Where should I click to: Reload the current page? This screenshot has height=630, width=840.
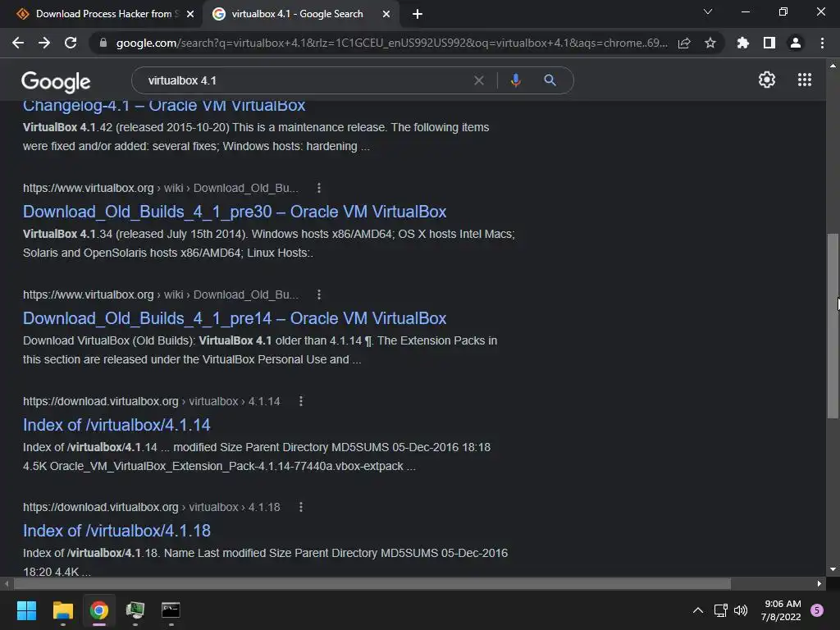point(71,43)
